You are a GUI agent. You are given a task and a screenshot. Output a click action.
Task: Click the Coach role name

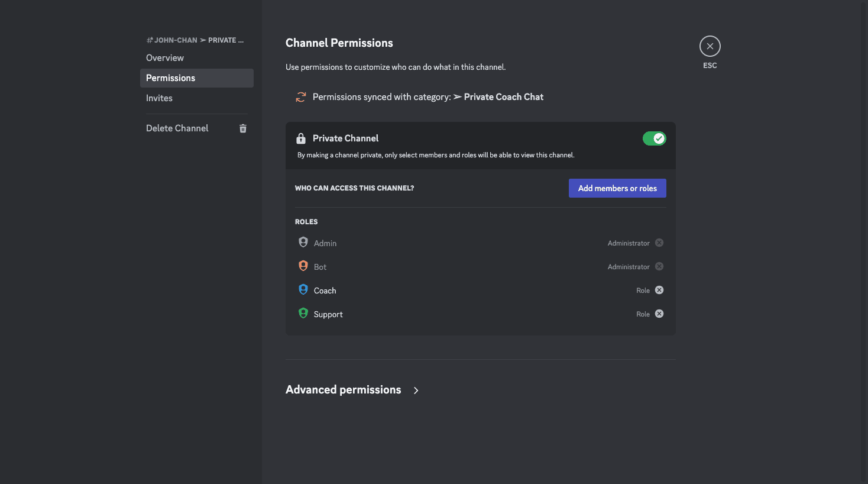[325, 291]
